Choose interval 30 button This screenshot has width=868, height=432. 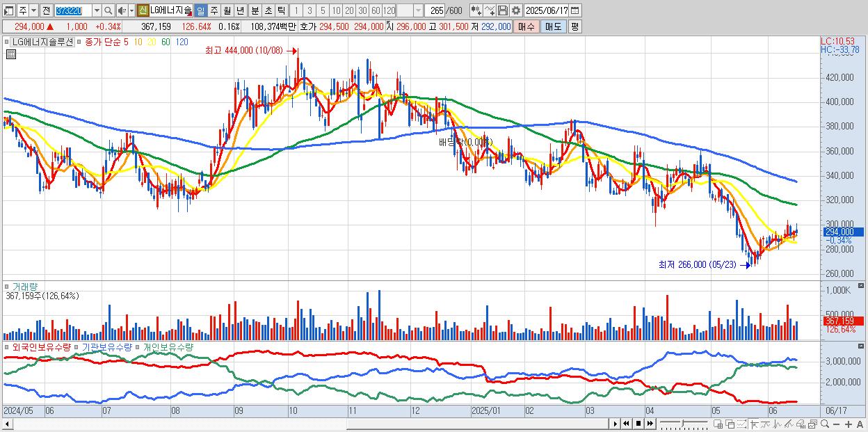pyautogui.click(x=362, y=10)
